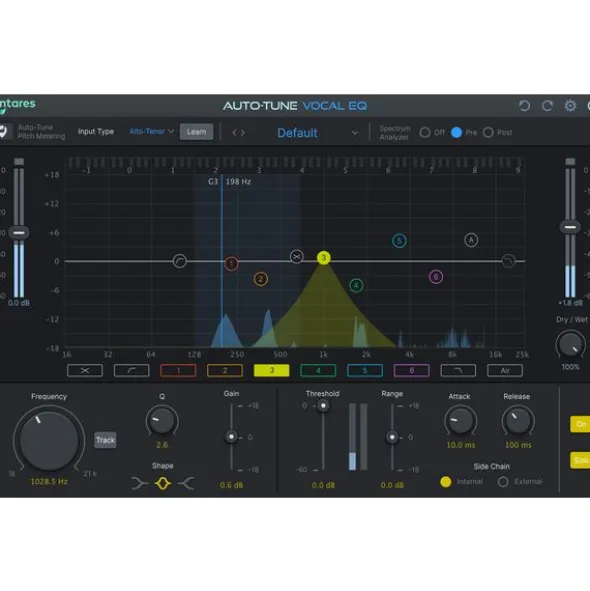
Task: Click the 2.6 Q value
Action: [162, 445]
